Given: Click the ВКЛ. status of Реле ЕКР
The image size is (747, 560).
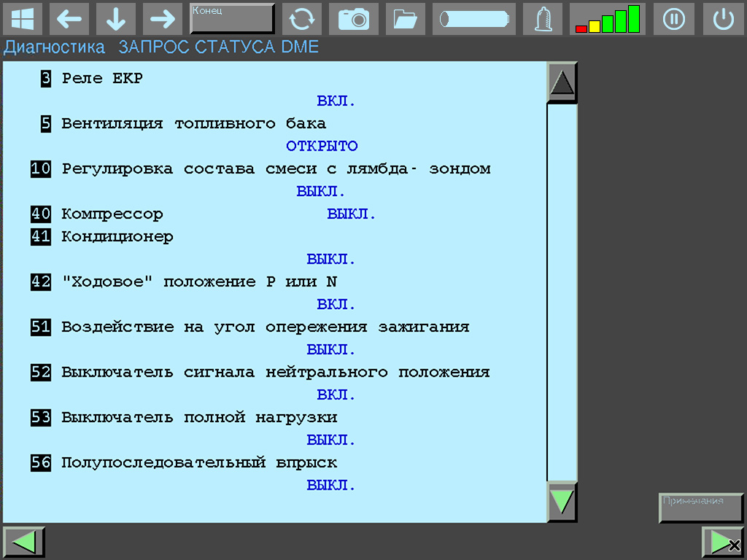Looking at the screenshot, I should click(335, 101).
